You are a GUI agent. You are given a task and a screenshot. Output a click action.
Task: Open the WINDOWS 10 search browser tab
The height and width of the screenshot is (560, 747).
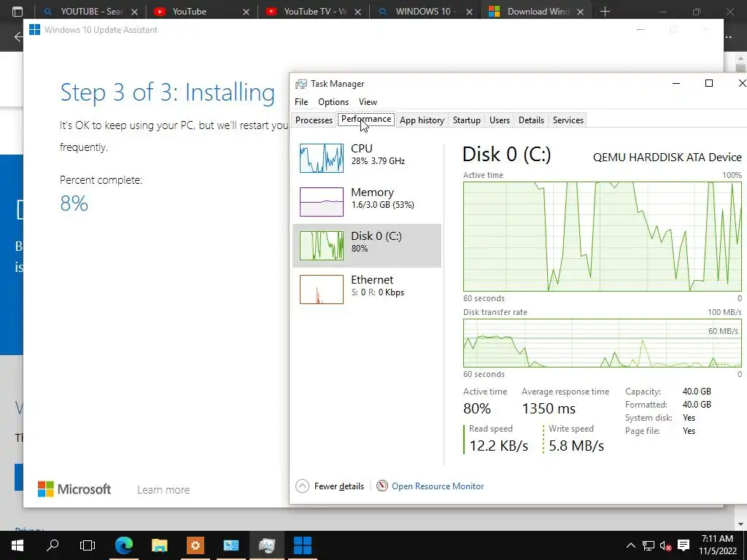point(425,12)
